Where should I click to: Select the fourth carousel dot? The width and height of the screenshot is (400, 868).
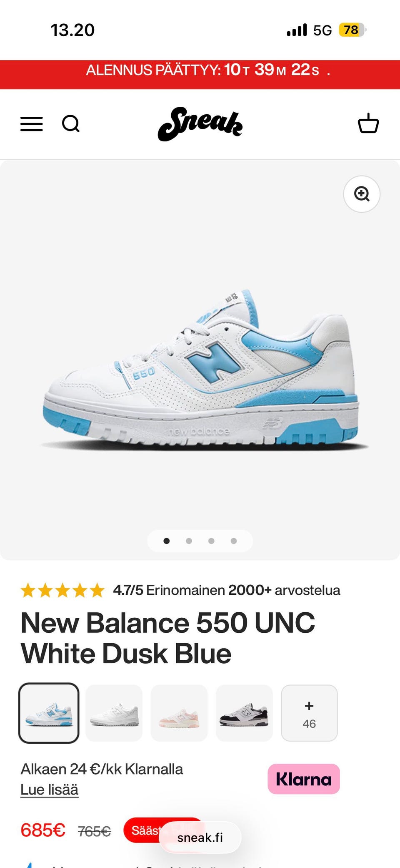point(234,541)
